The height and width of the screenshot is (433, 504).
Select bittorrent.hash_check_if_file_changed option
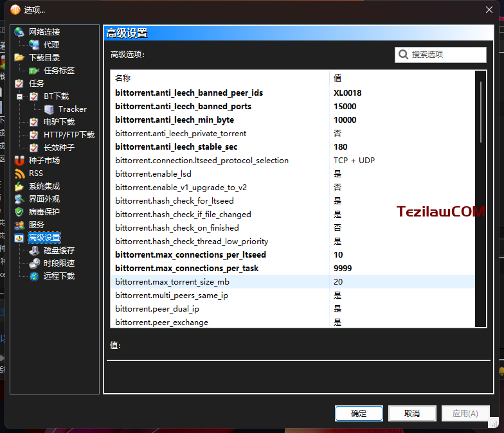292,215
